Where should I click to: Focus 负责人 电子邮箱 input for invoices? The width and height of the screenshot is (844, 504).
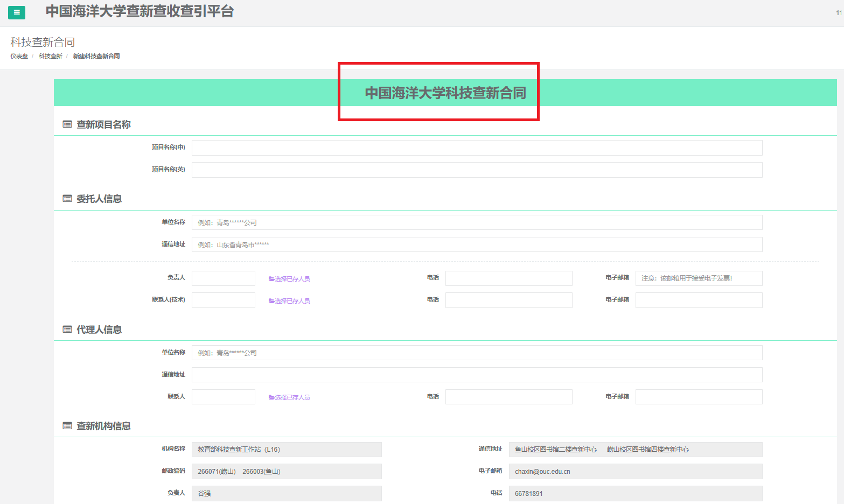pos(699,278)
